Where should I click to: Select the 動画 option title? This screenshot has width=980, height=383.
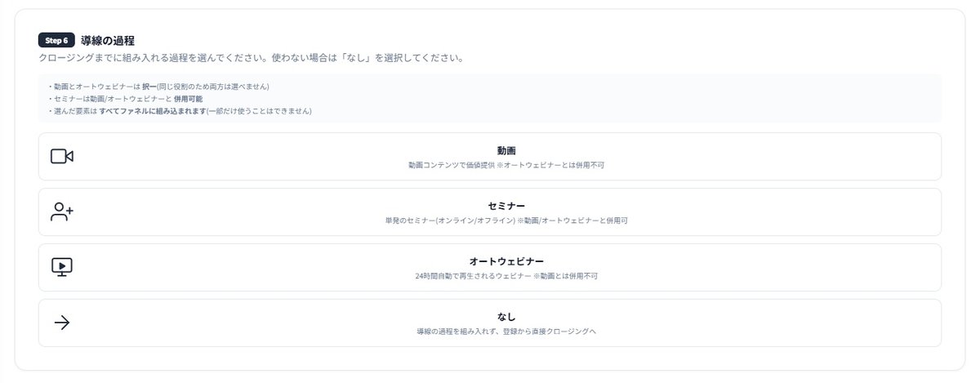click(506, 150)
